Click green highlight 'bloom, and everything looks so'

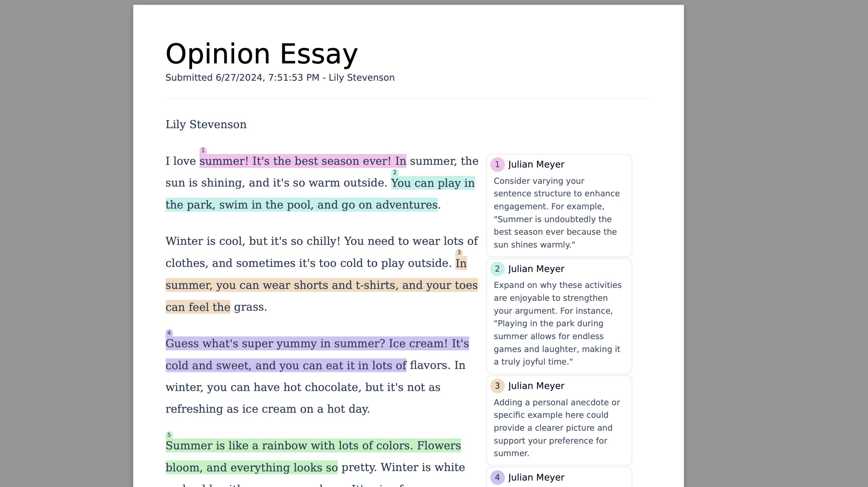tap(252, 468)
